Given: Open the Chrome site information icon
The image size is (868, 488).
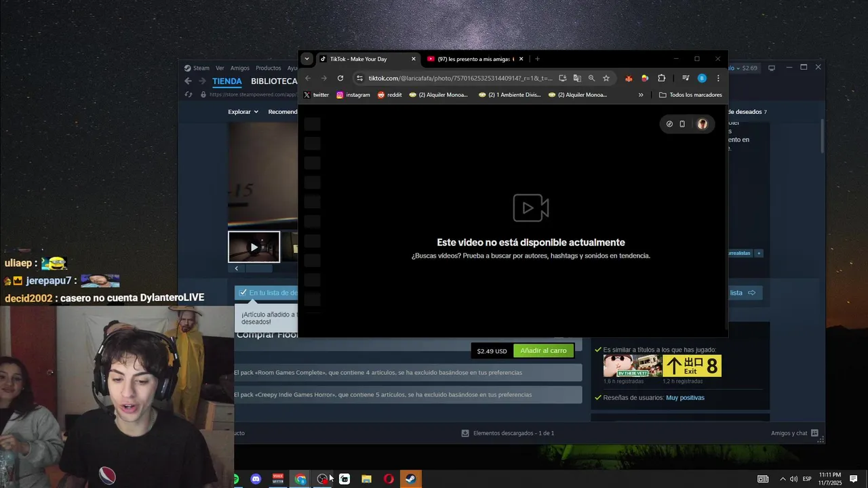Looking at the screenshot, I should pos(360,78).
